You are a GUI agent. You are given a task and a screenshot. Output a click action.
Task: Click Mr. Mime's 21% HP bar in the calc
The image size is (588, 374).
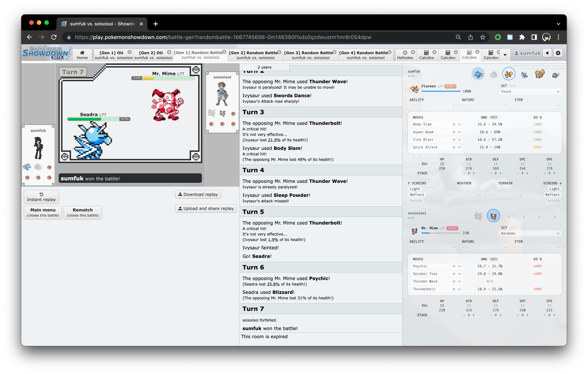pyautogui.click(x=441, y=233)
